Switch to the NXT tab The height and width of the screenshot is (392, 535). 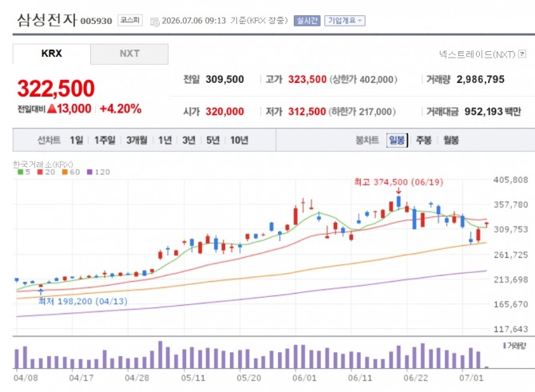tap(129, 53)
